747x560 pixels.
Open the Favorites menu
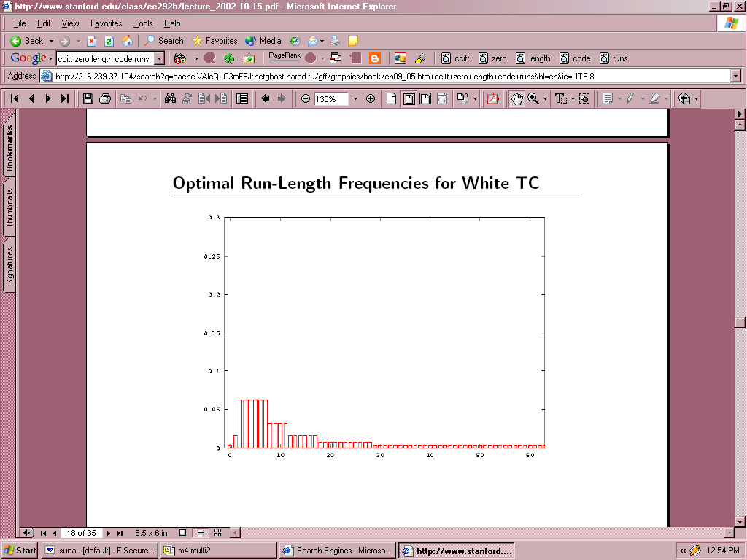(106, 23)
